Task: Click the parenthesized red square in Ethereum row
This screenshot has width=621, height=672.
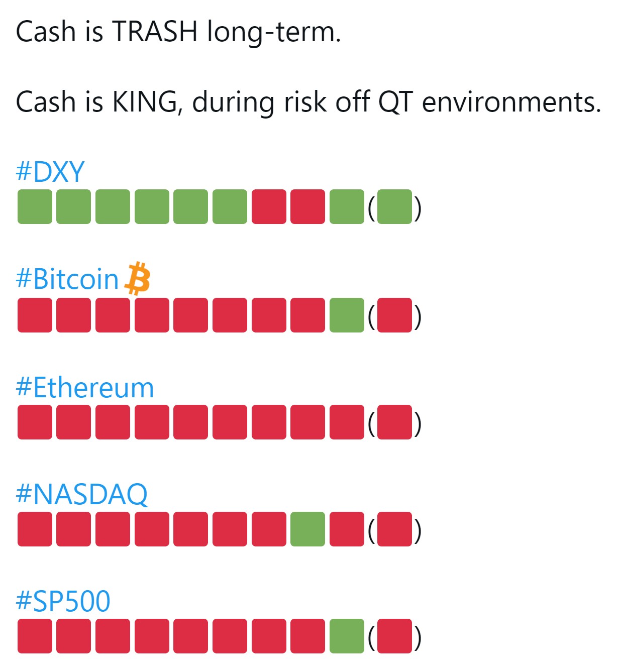Action: point(395,422)
